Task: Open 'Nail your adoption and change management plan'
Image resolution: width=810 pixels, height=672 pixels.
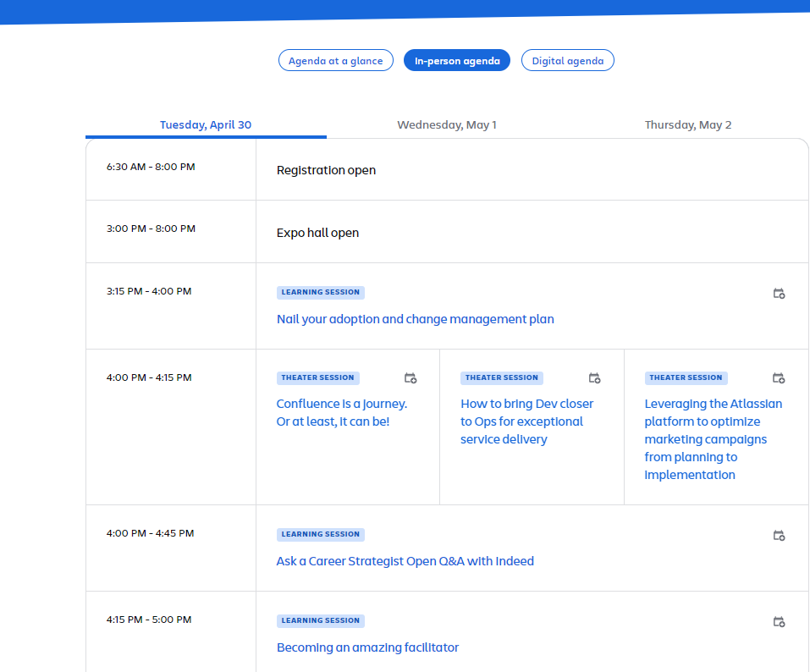Action: tap(416, 319)
